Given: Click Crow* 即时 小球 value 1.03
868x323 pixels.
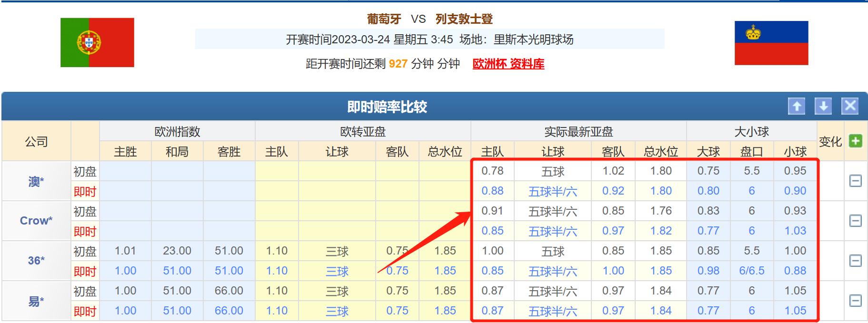Looking at the screenshot, I should pos(795,231).
